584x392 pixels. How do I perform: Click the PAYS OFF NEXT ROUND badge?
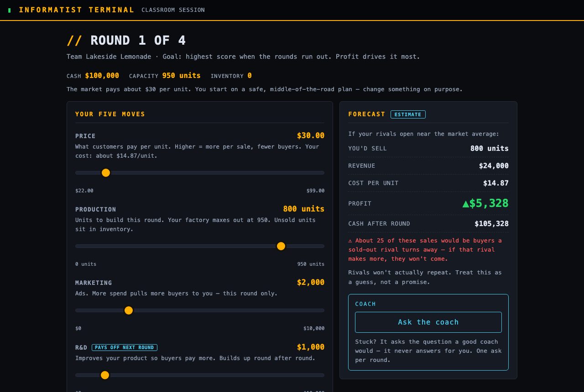[x=125, y=347]
